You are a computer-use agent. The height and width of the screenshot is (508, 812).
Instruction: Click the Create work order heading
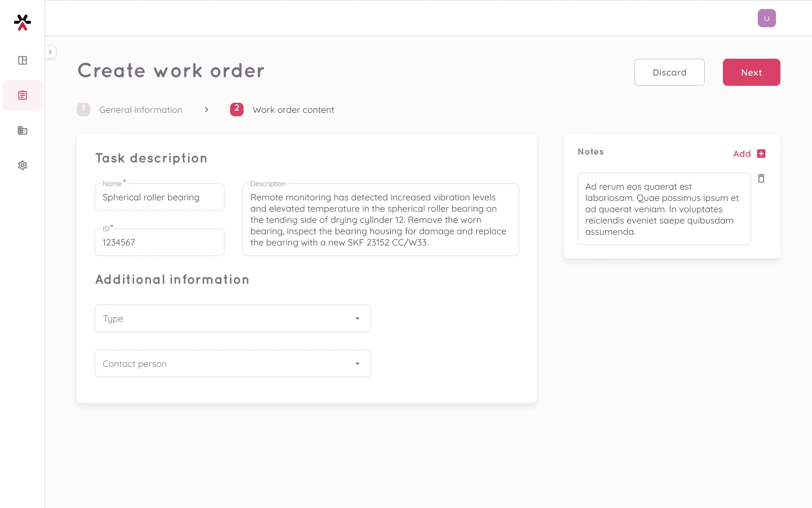pos(171,71)
